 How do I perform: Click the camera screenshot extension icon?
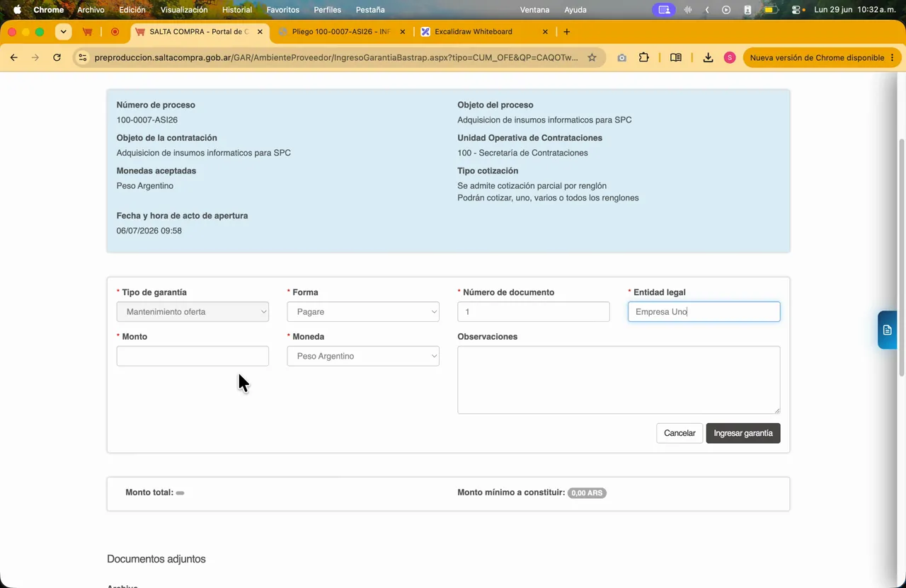click(x=621, y=57)
